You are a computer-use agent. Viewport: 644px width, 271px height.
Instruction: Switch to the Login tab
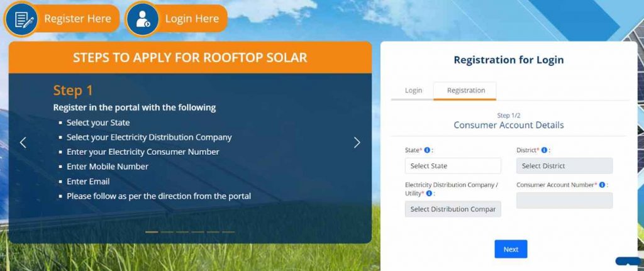(x=413, y=91)
